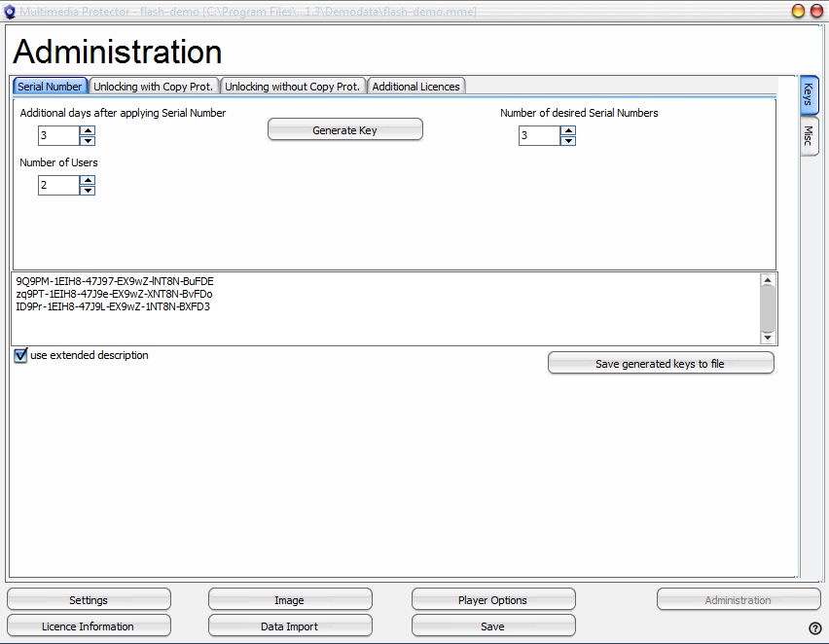Increase additional days after applying serial number
The image size is (829, 644).
(x=88, y=130)
